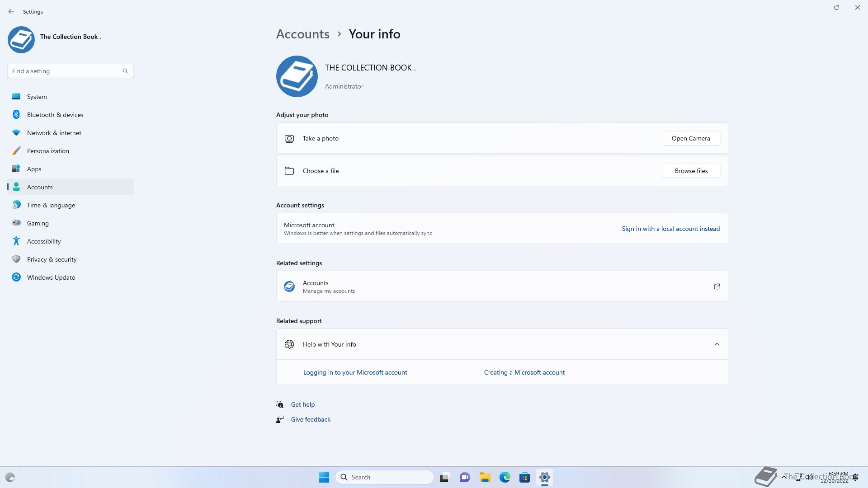Image resolution: width=868 pixels, height=488 pixels.
Task: Click the Windows Update sync icon
Action: click(x=16, y=277)
